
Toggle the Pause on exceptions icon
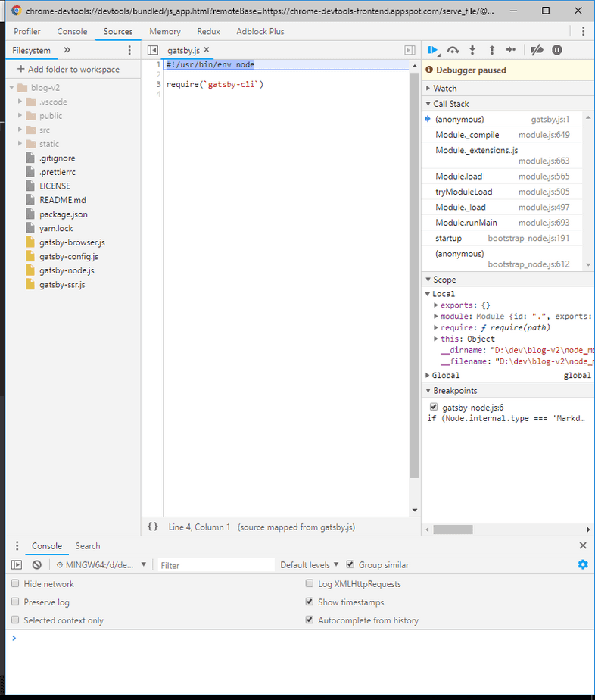click(557, 50)
